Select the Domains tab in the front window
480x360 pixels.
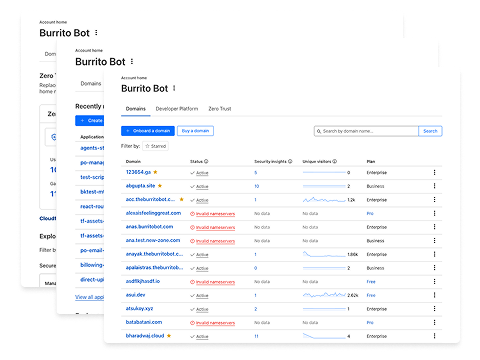pos(136,109)
